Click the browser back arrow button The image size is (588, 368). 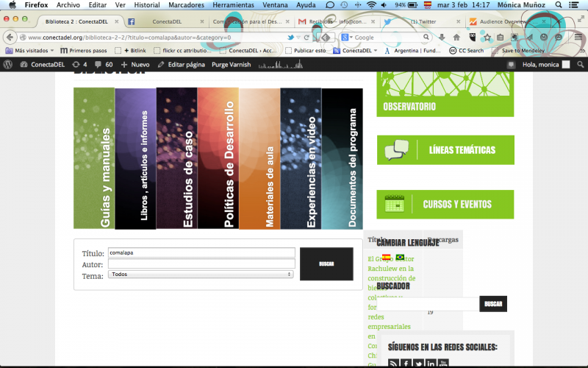(10, 38)
